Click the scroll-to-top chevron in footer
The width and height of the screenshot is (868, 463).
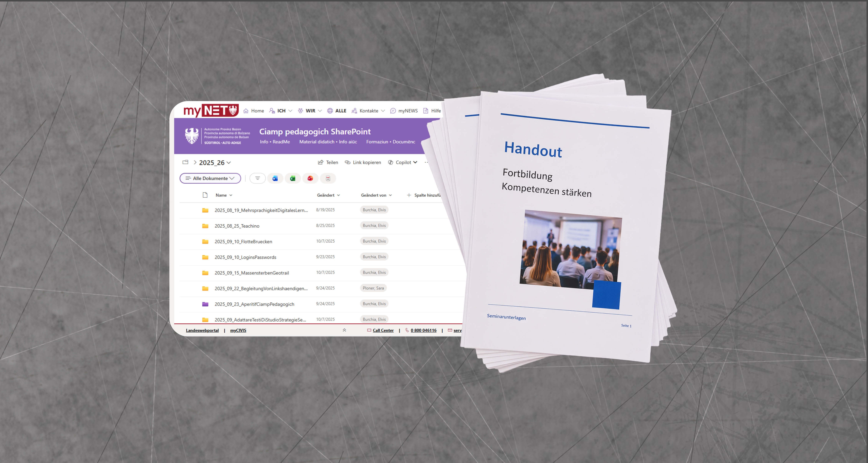point(344,330)
